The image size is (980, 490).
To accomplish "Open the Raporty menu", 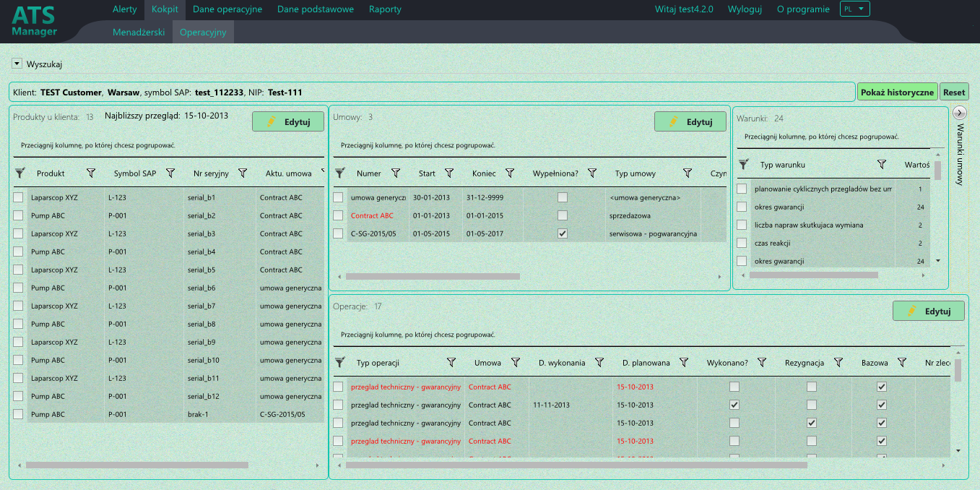I will 385,9.
